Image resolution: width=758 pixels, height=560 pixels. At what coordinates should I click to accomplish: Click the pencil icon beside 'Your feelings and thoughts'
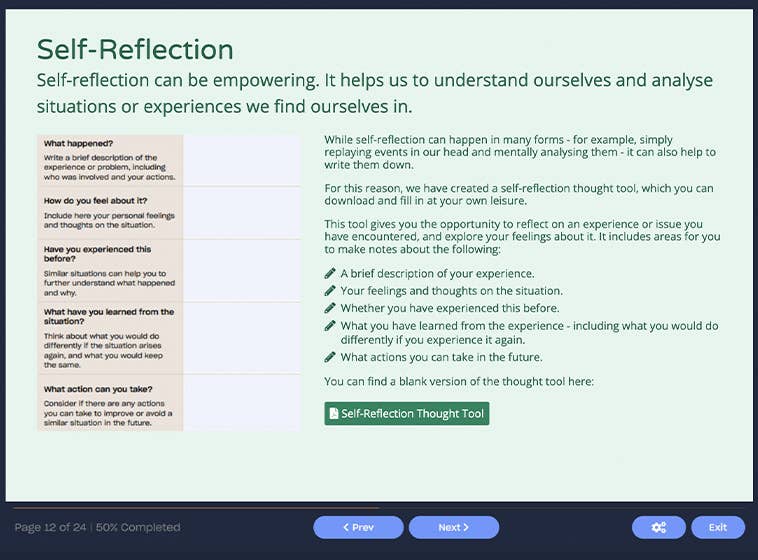click(331, 291)
